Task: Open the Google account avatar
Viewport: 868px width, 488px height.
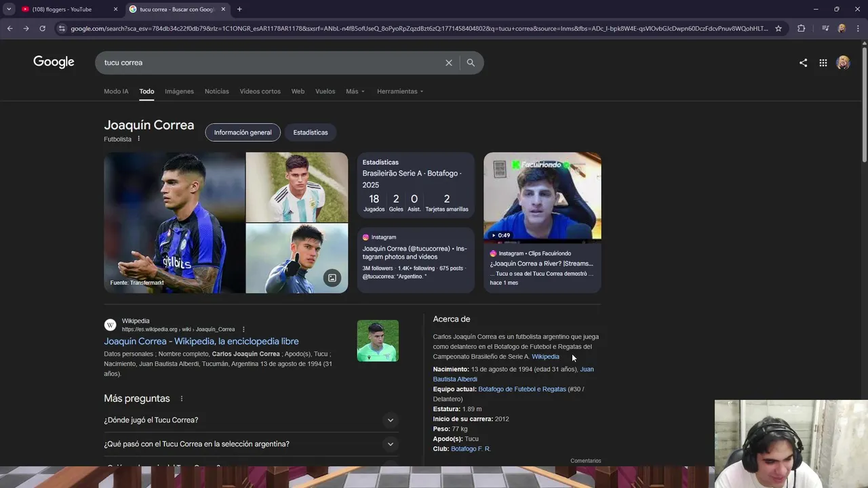Action: click(x=843, y=62)
